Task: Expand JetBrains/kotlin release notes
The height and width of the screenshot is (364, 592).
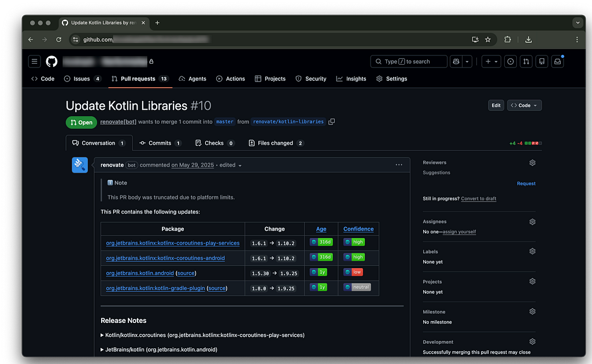Action: coord(158,350)
